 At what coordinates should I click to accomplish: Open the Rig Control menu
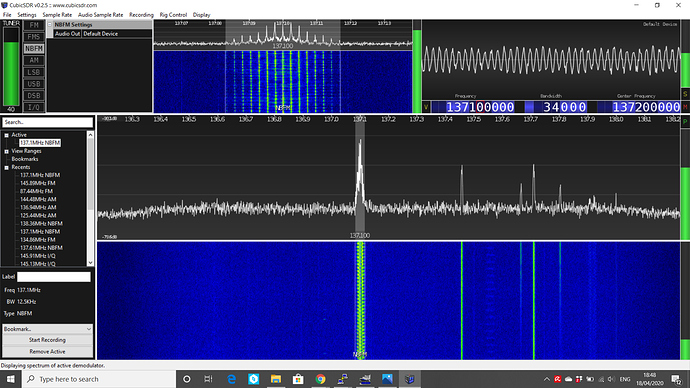point(173,15)
